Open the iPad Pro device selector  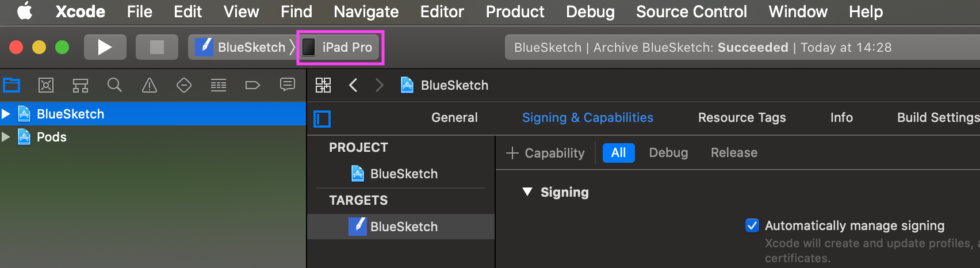click(340, 47)
